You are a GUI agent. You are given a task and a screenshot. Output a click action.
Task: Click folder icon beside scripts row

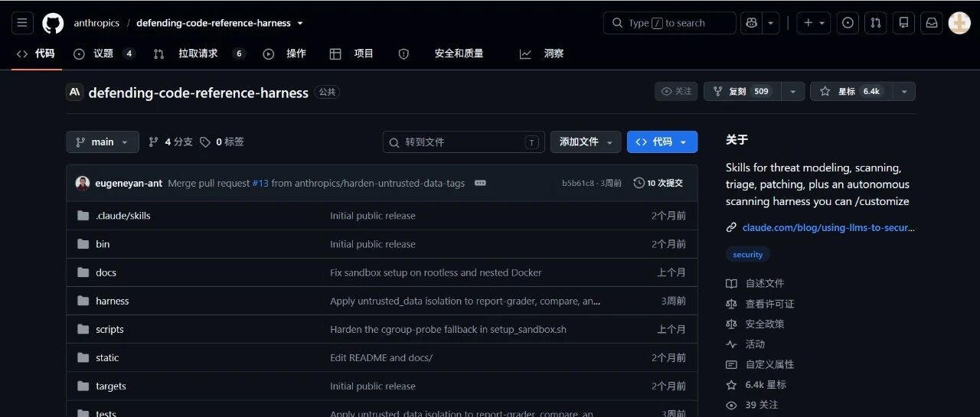pyautogui.click(x=83, y=329)
